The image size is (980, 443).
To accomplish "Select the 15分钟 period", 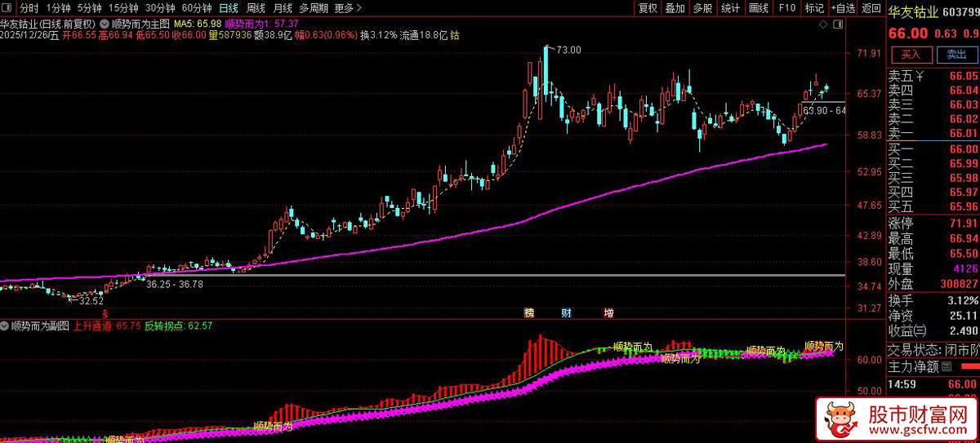I will tap(123, 8).
